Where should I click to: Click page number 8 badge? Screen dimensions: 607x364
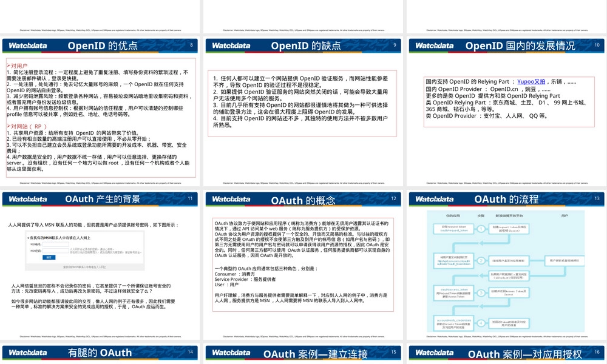click(x=191, y=45)
